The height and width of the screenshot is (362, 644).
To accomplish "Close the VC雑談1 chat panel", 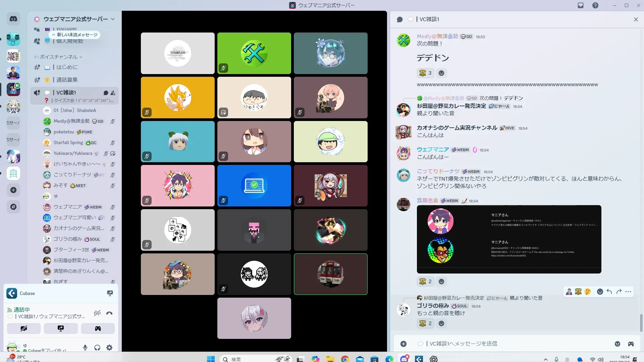I will (x=636, y=19).
